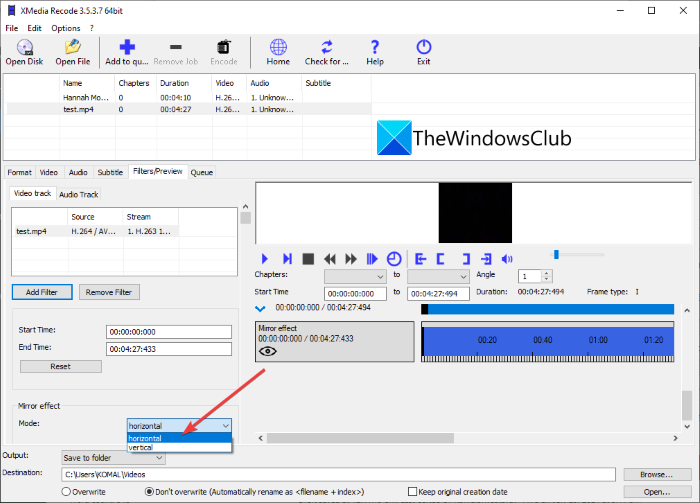The image size is (700, 503).
Task: Click the Destination path field
Action: 338,474
